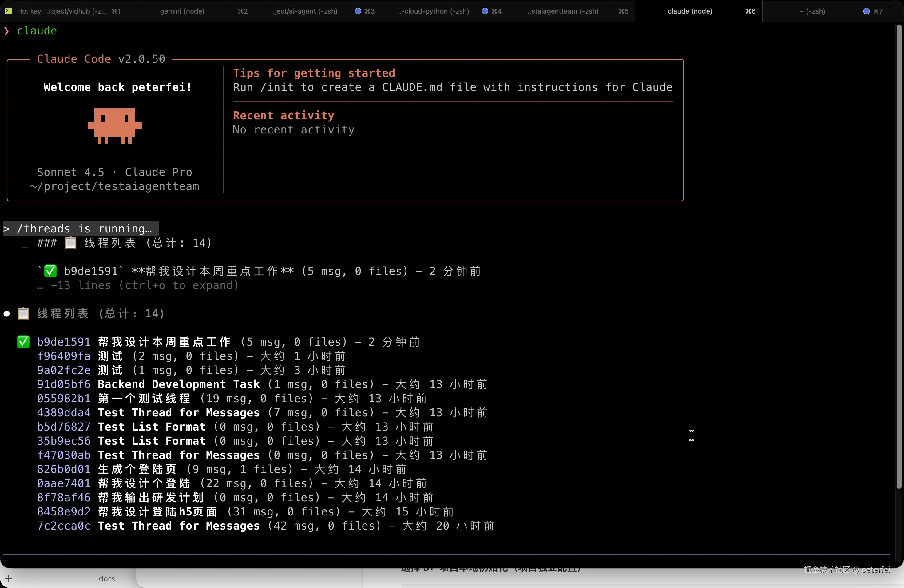
Task: Click thread ID 7c2cca0c
Action: (x=63, y=526)
